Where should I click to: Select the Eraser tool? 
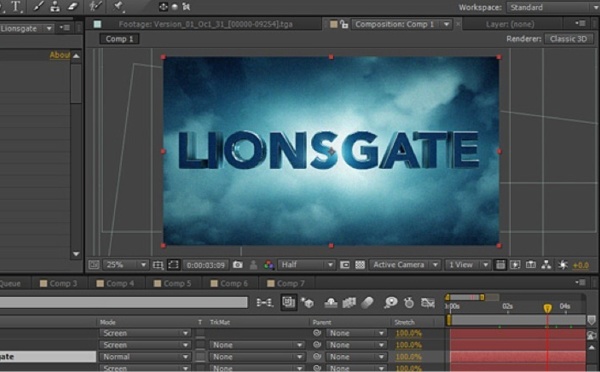pos(72,6)
